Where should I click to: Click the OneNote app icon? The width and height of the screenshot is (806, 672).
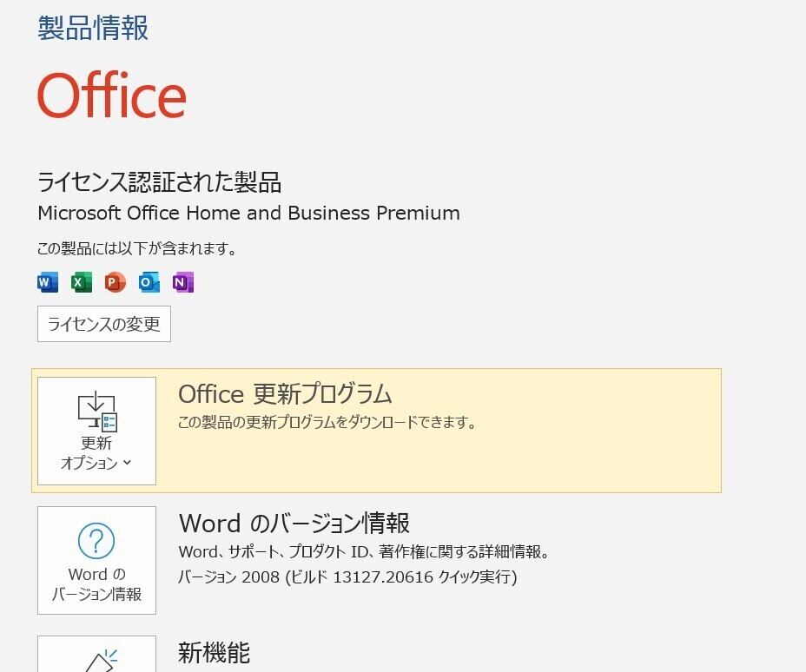coord(182,282)
